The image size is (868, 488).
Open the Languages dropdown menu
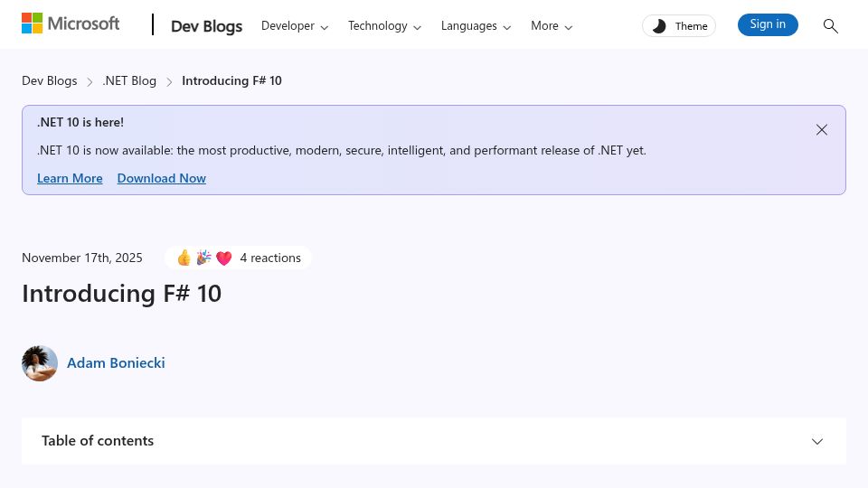pos(476,26)
